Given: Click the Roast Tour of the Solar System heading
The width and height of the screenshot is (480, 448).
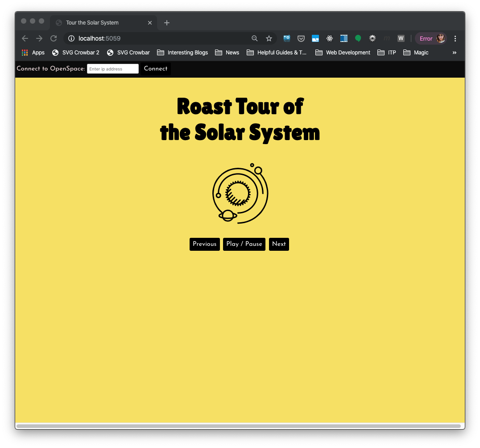Looking at the screenshot, I should tap(240, 120).
